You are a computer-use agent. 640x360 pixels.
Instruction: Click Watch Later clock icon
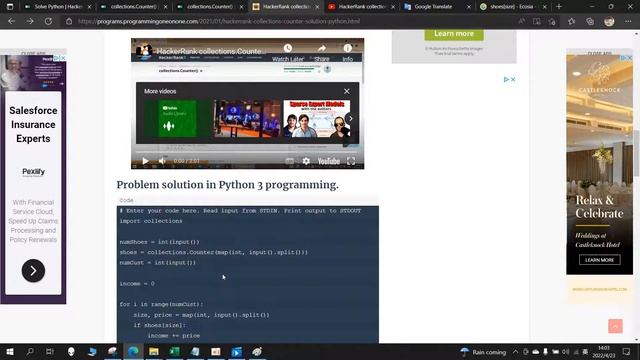pyautogui.click(x=288, y=48)
